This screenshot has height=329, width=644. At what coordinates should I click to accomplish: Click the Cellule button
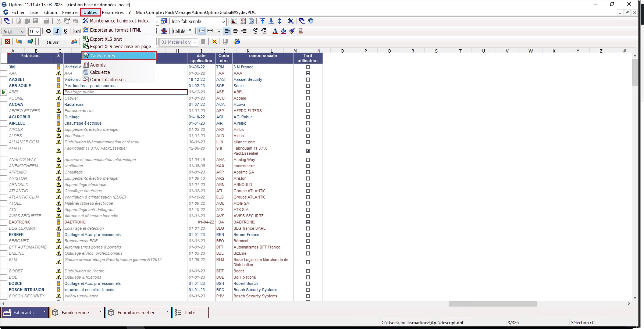point(179,32)
